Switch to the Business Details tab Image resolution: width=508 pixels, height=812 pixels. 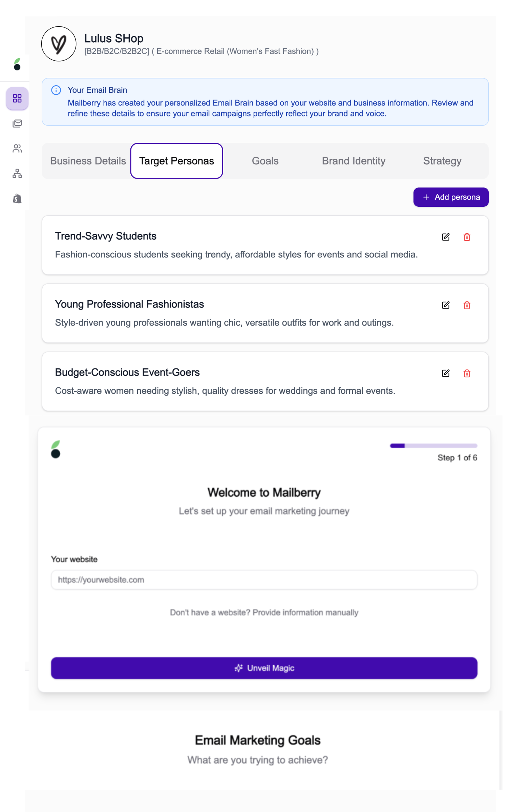(88, 161)
